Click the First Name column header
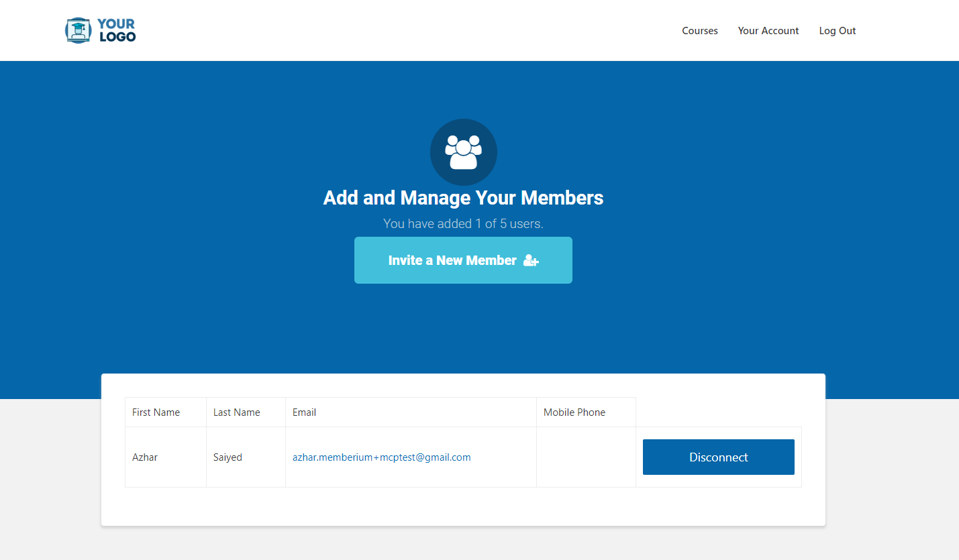The width and height of the screenshot is (959, 560). click(x=166, y=412)
